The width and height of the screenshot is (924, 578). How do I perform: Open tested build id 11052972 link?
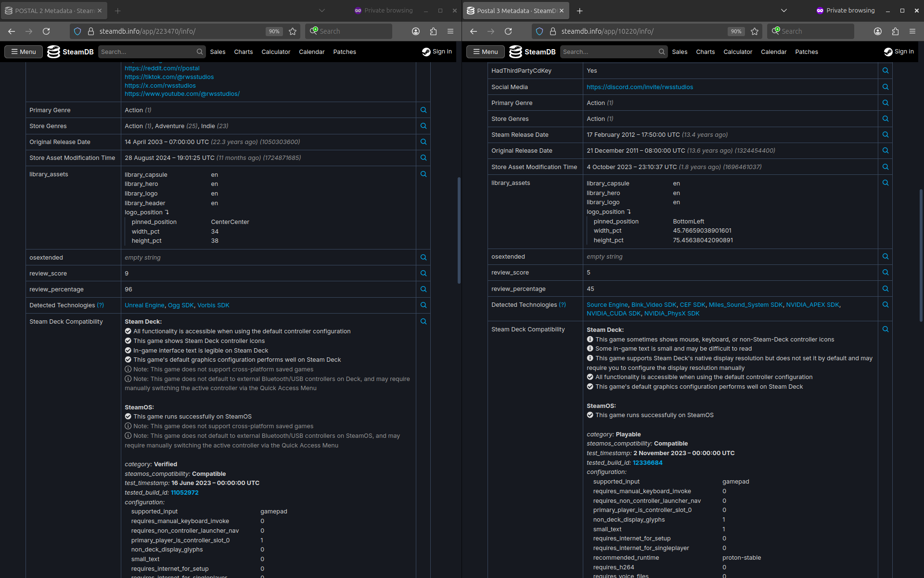pos(184,493)
